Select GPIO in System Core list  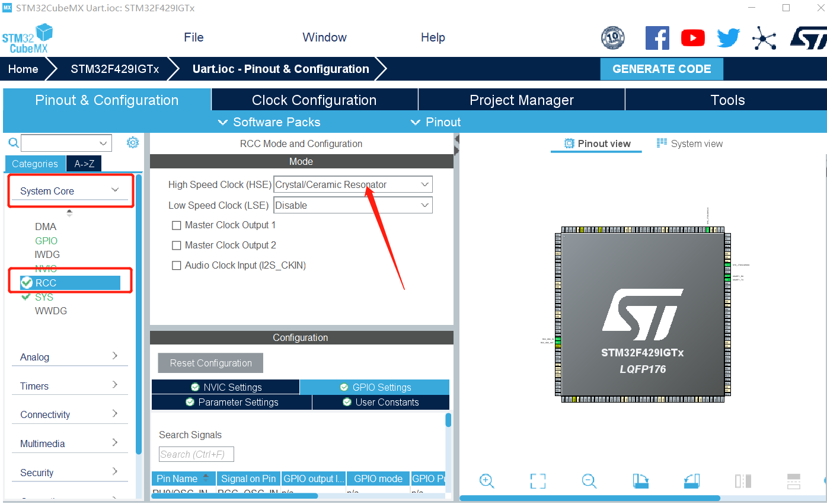tap(46, 241)
